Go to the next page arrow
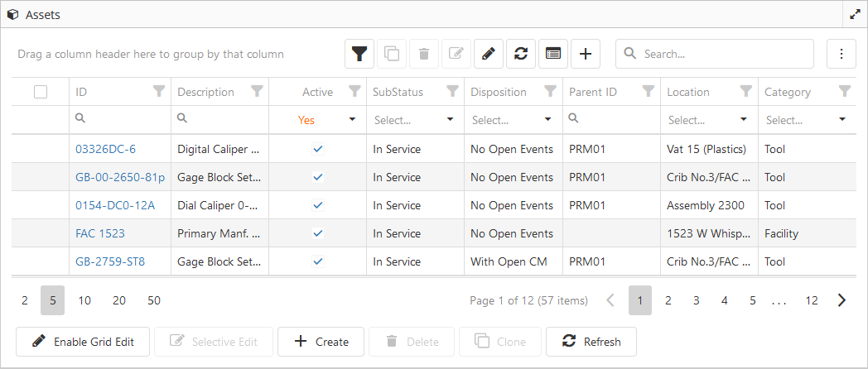This screenshot has height=369, width=868. 841,300
